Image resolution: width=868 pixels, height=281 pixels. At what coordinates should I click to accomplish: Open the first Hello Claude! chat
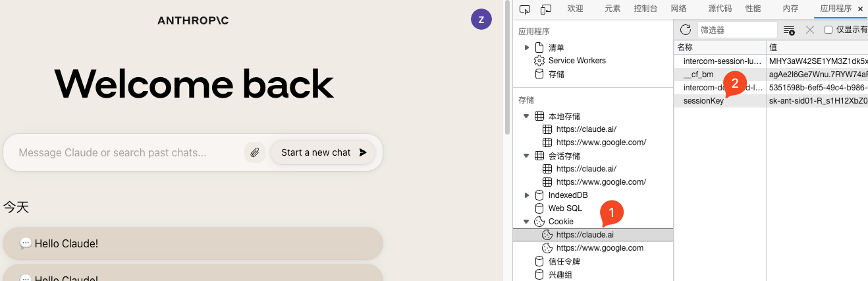tap(193, 243)
